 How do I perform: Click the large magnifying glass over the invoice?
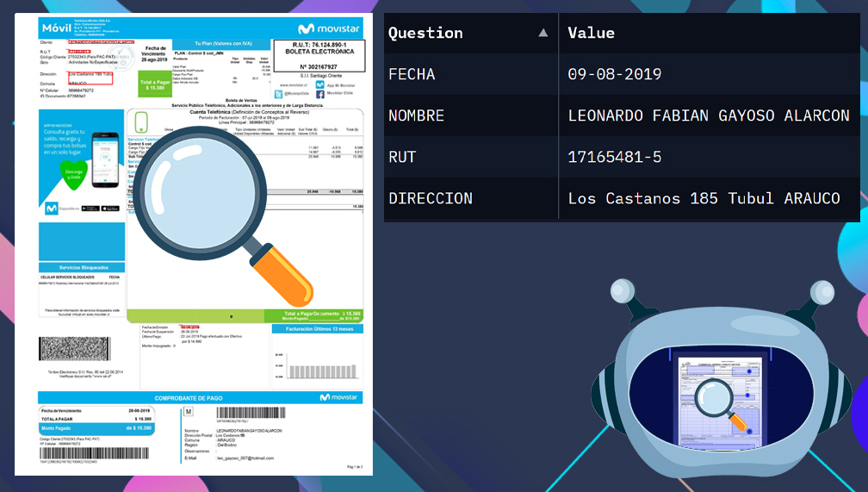click(221, 215)
